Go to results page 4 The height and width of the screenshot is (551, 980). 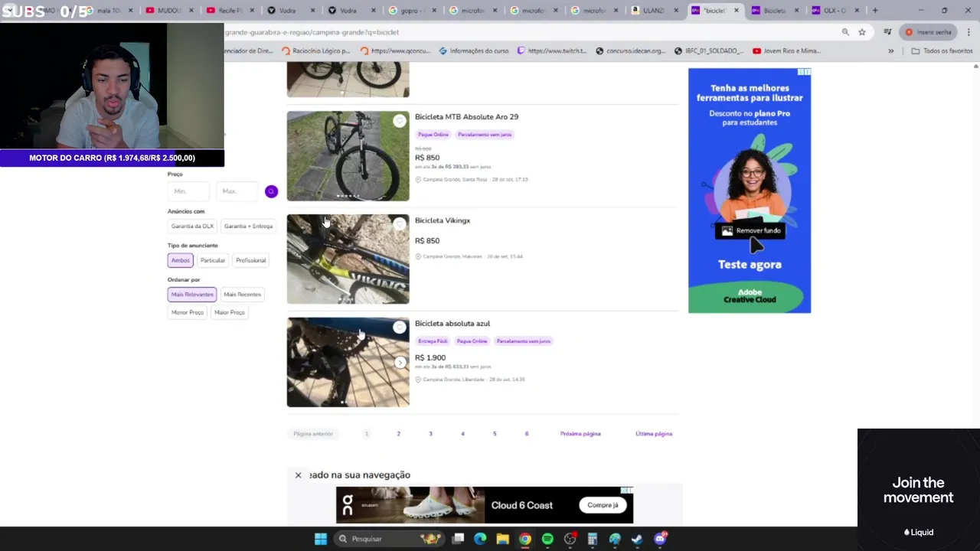(x=462, y=434)
